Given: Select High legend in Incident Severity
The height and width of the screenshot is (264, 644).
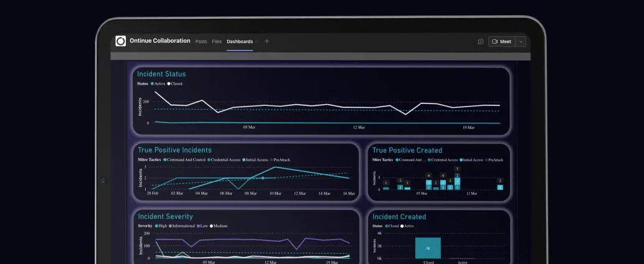Looking at the screenshot, I should tap(160, 226).
